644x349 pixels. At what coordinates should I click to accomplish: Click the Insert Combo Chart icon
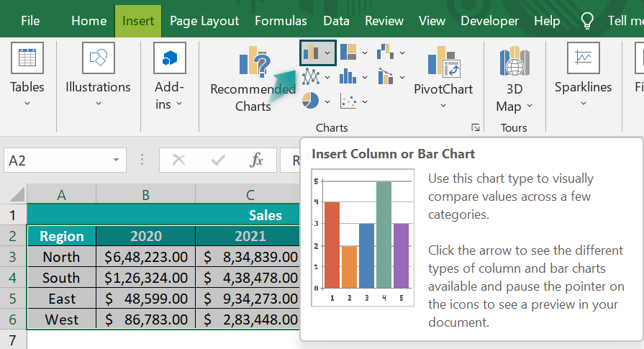tap(386, 76)
